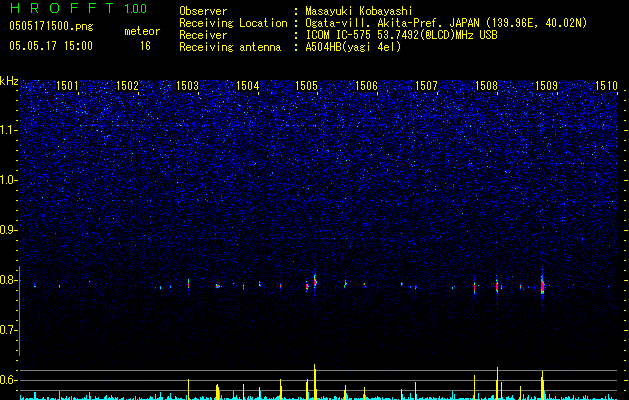Click the 0.6 kHz axis label
This screenshot has height=400, width=629.
click(8, 380)
